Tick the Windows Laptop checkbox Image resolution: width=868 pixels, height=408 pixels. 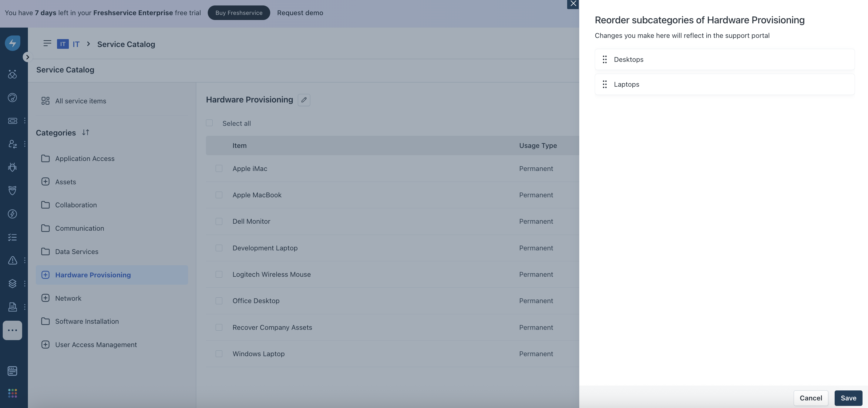point(219,354)
